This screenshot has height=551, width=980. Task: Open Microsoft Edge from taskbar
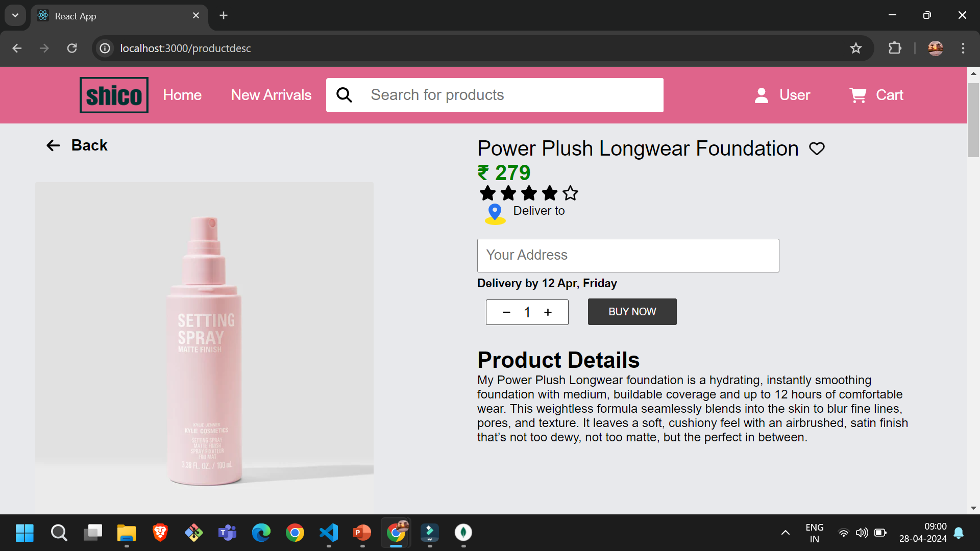coord(261,533)
